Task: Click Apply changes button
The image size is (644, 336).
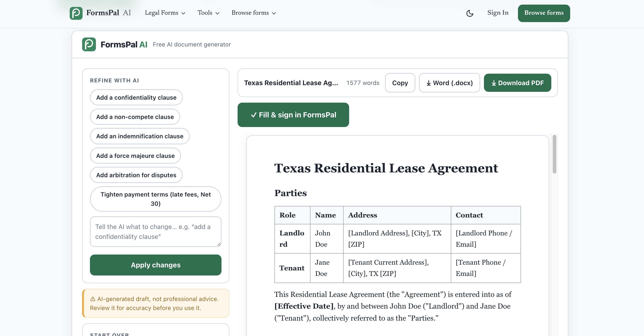Action: (155, 265)
